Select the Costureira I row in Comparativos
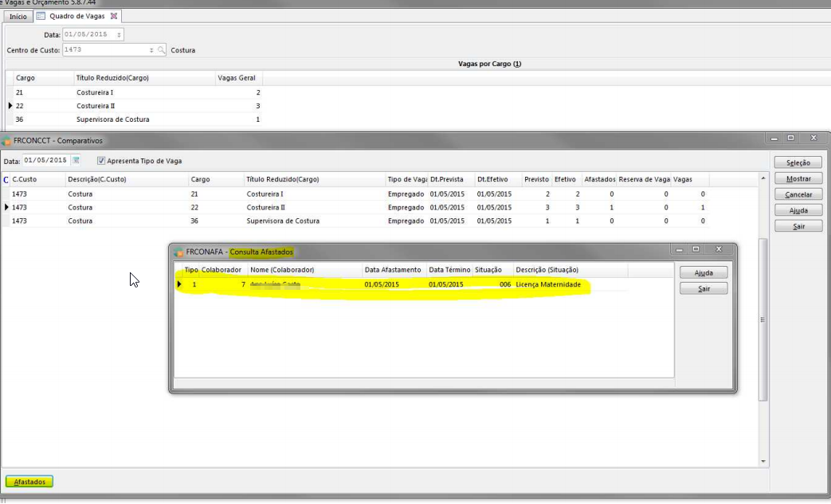Image resolution: width=831 pixels, height=504 pixels. click(x=265, y=194)
